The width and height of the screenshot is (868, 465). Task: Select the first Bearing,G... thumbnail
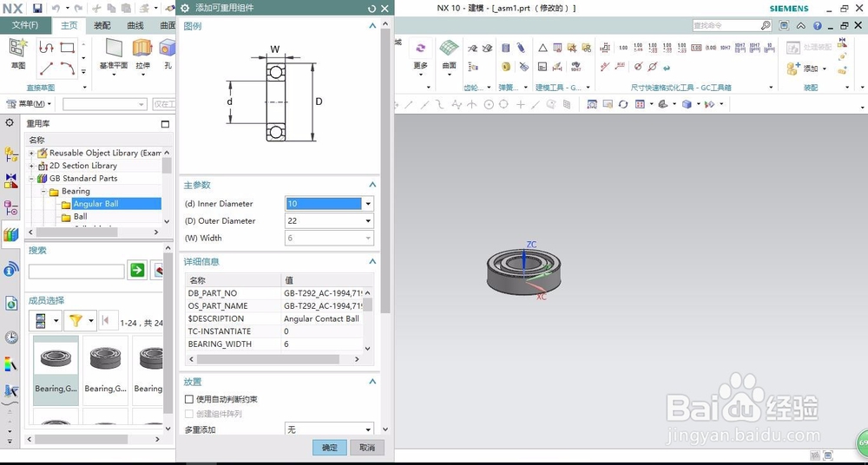coord(56,370)
